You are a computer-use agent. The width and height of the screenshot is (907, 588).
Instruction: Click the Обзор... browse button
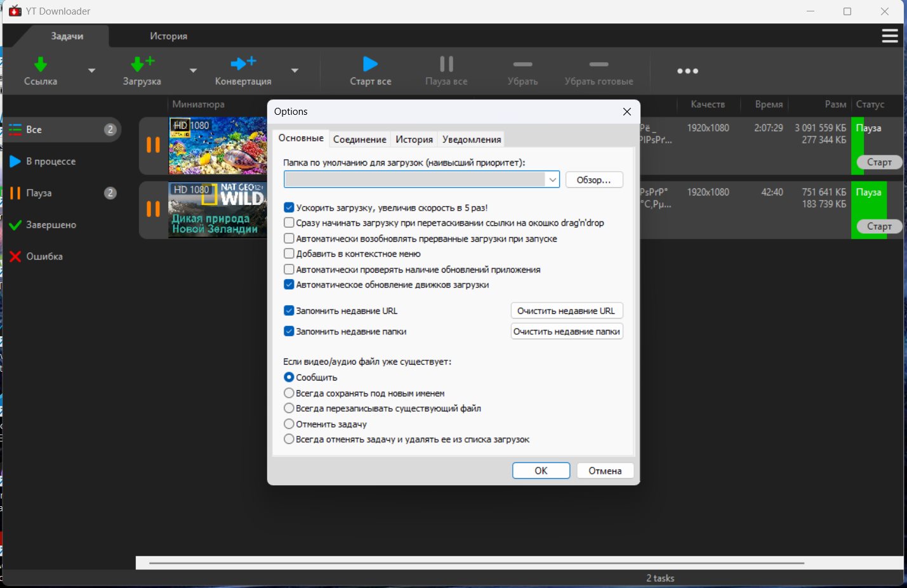[593, 180]
